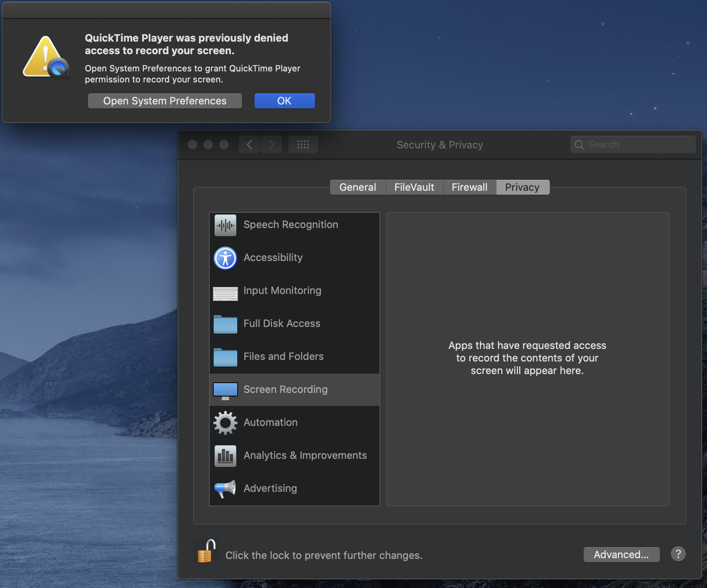Choose Advertising in the privacy list

tap(295, 489)
